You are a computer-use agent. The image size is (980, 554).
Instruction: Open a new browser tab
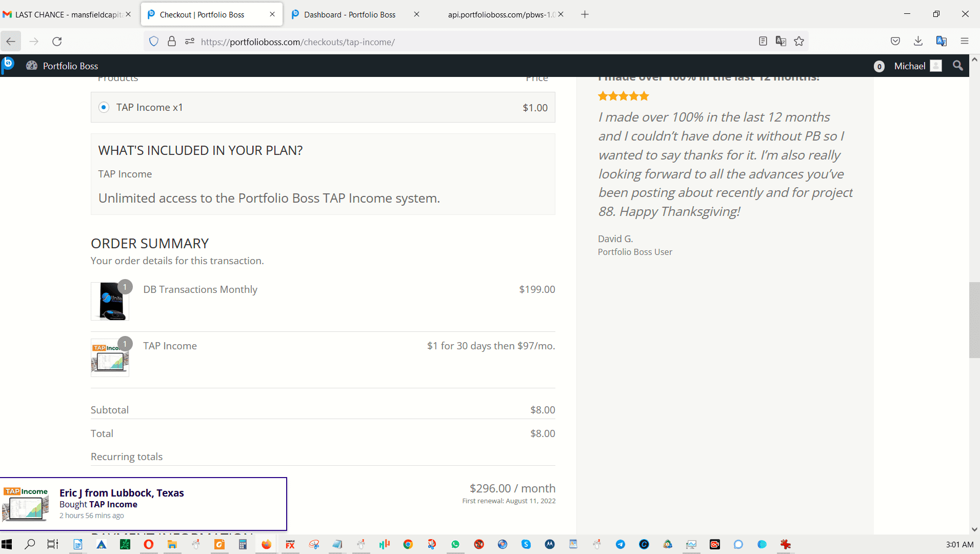[585, 14]
